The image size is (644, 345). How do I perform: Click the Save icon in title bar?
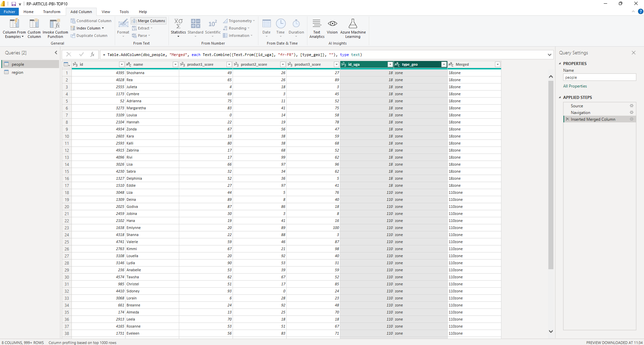pyautogui.click(x=14, y=4)
